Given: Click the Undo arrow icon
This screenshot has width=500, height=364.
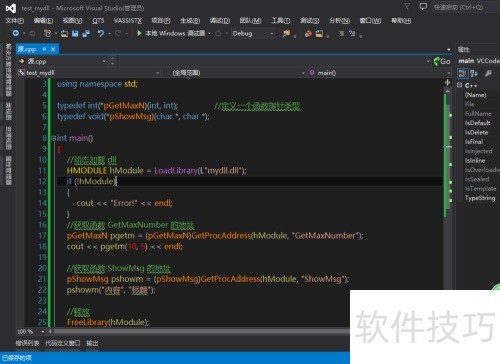Looking at the screenshot, I should tap(101, 33).
